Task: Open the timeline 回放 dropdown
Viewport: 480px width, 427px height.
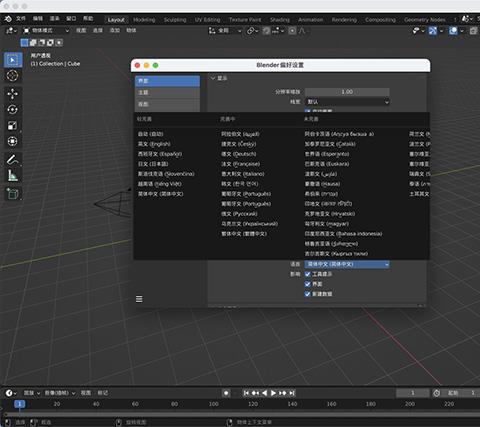Action: (31, 393)
